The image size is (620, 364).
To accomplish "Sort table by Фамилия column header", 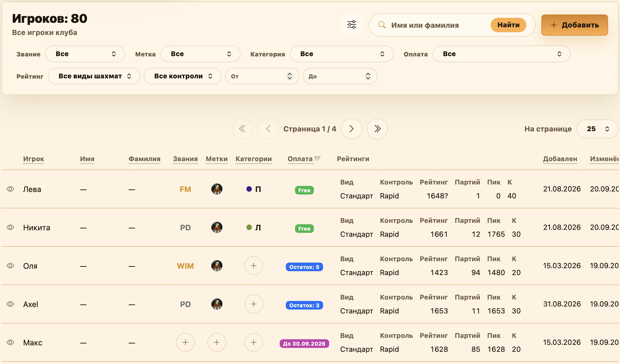I will pos(144,159).
